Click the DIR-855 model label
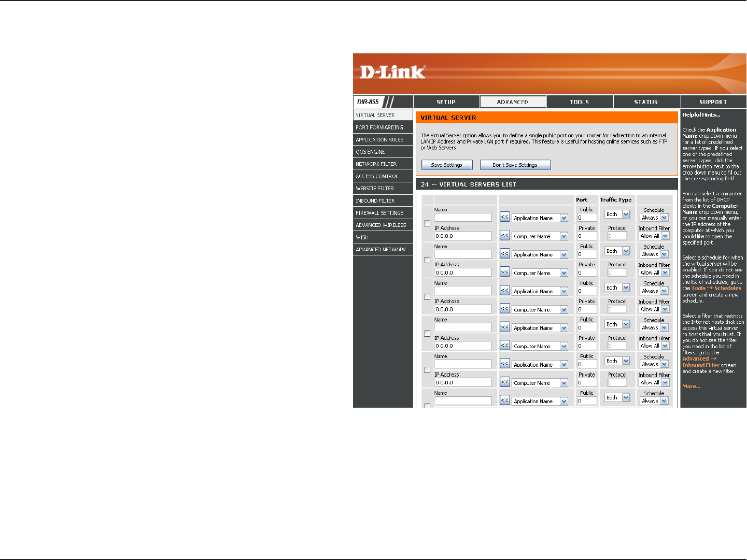Viewport: 747px width, 560px height. pos(368,102)
